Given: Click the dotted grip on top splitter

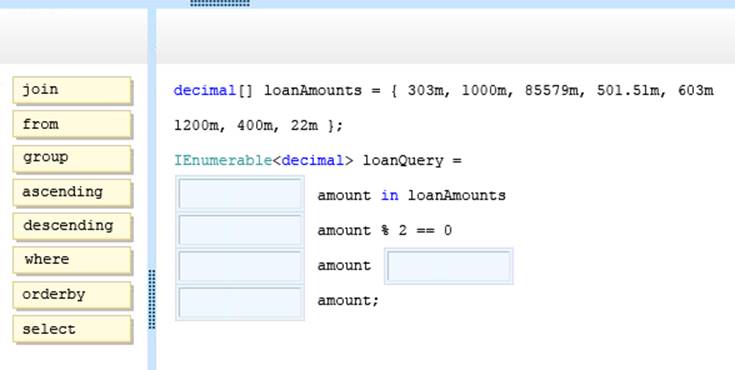Looking at the screenshot, I should [220, 3].
